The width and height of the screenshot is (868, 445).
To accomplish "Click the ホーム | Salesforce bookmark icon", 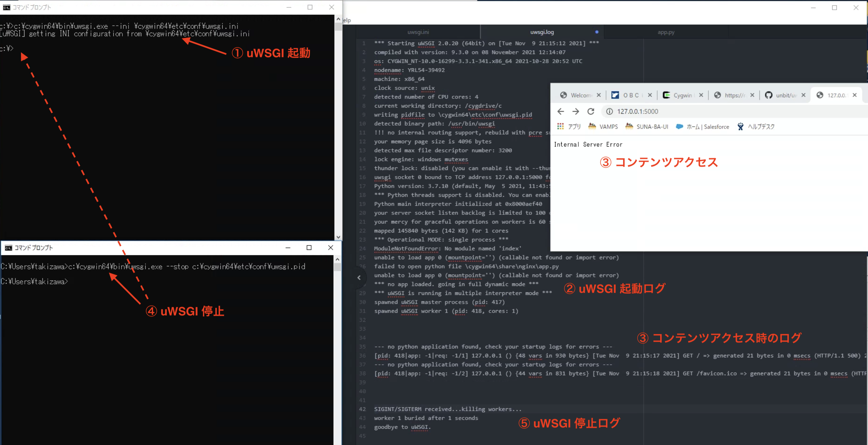I will tap(680, 126).
